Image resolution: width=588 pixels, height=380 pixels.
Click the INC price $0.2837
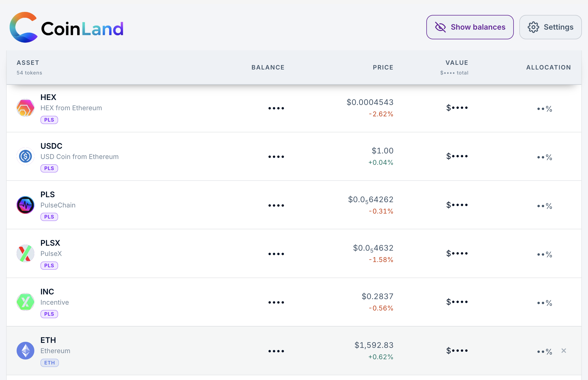(x=377, y=296)
